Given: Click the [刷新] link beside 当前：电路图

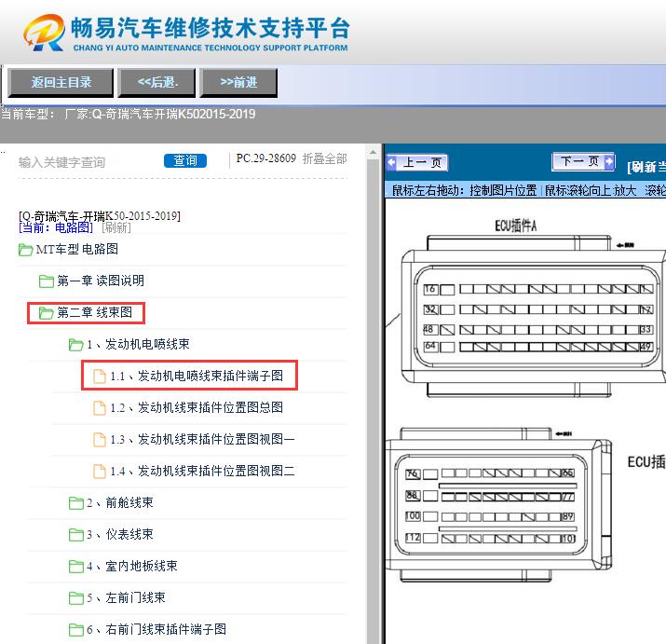Looking at the screenshot, I should [116, 227].
